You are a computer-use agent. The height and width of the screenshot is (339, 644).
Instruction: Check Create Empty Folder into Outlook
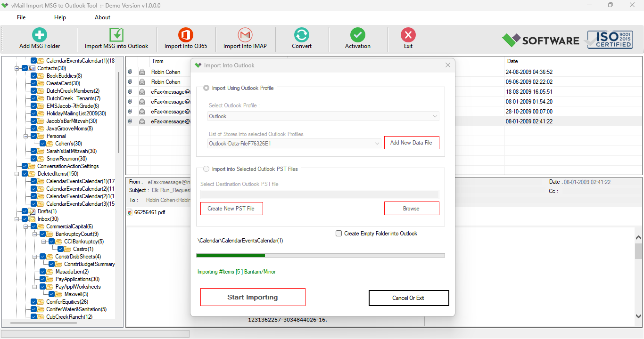click(339, 234)
